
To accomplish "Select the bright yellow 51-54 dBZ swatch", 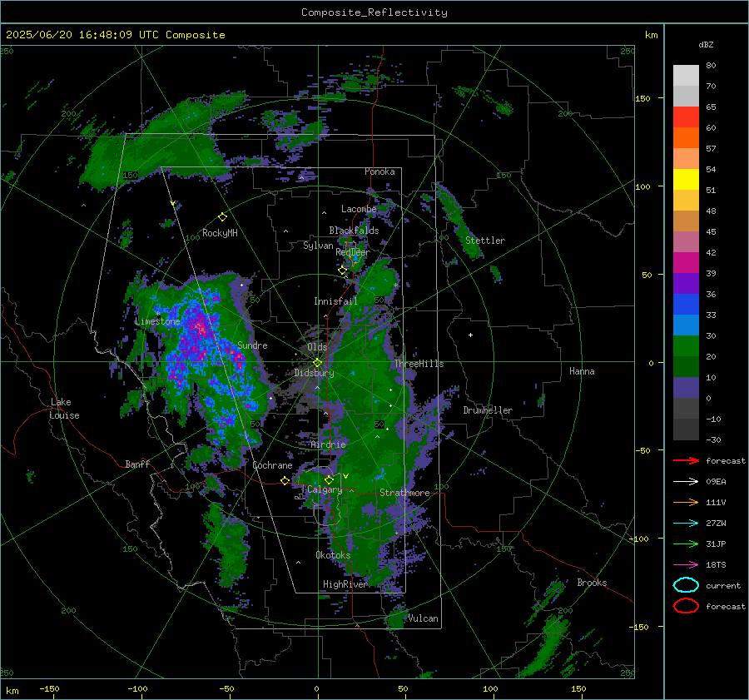I will (686, 179).
